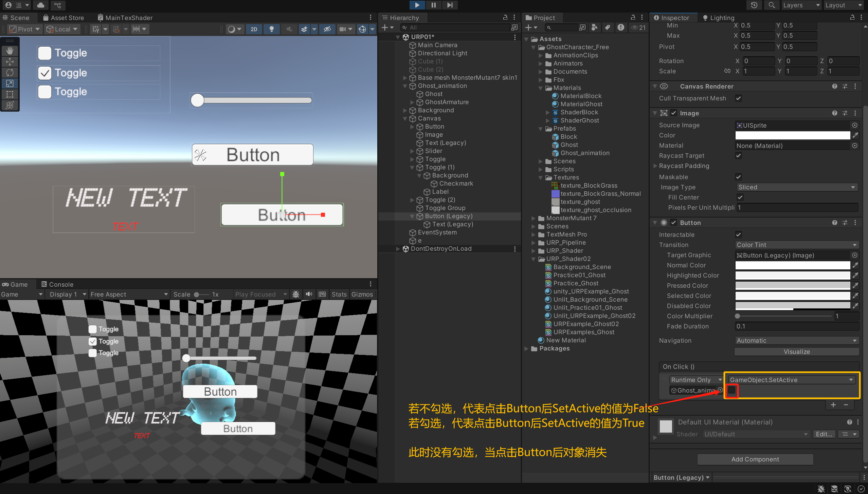The image size is (868, 494).
Task: Open the Image Type Sliced dropdown
Action: click(796, 187)
